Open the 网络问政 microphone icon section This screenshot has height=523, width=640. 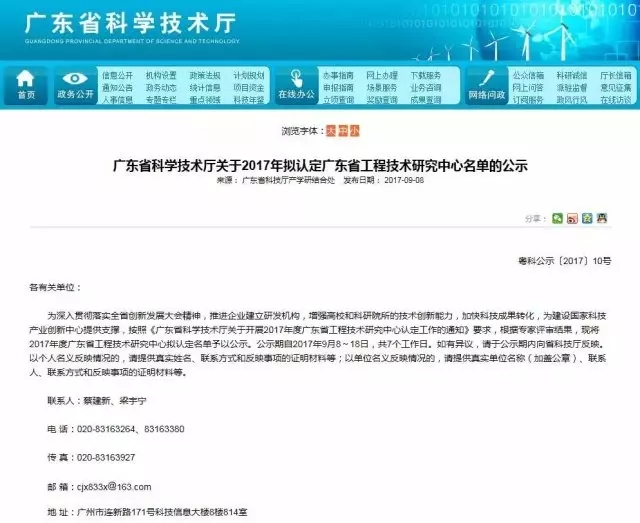point(485,84)
